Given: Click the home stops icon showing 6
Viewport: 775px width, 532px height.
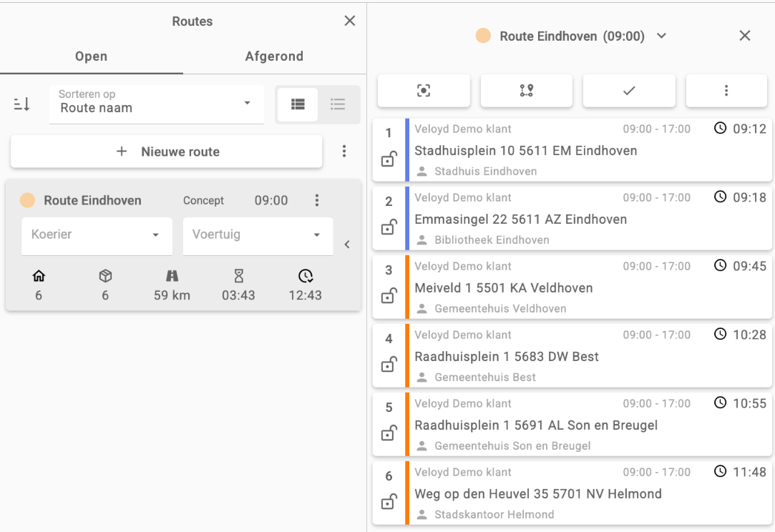Looking at the screenshot, I should pos(39,276).
